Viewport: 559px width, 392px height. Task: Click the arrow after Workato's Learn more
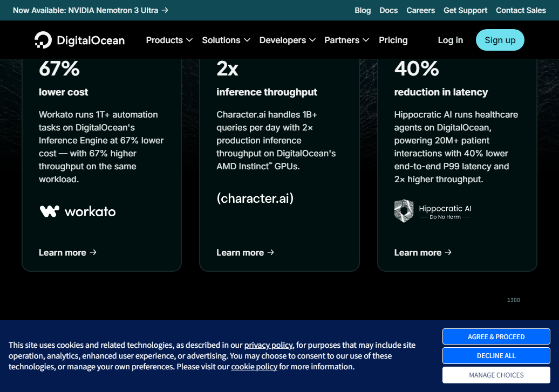93,252
